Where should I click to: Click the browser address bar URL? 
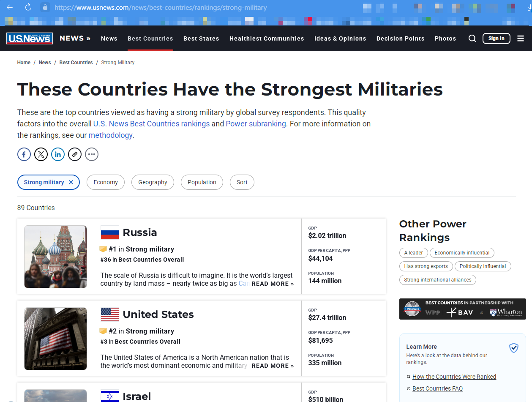tap(161, 8)
